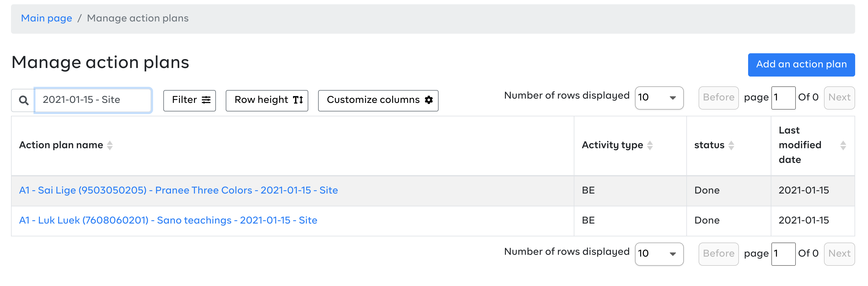Image resolution: width=868 pixels, height=286 pixels.
Task: Click top Next pagination button
Action: (x=839, y=98)
